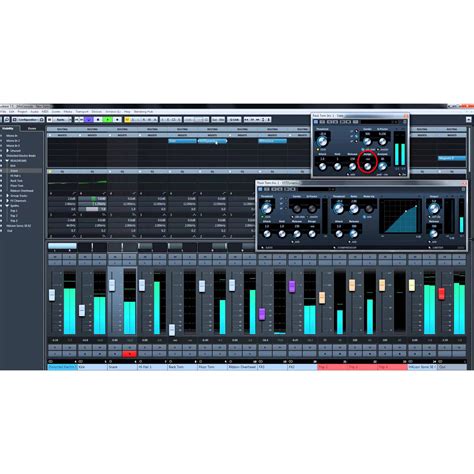Screen dimensions: 474x474
Task: Click the bypass icon in the Gate plugin window
Action: click(x=316, y=122)
